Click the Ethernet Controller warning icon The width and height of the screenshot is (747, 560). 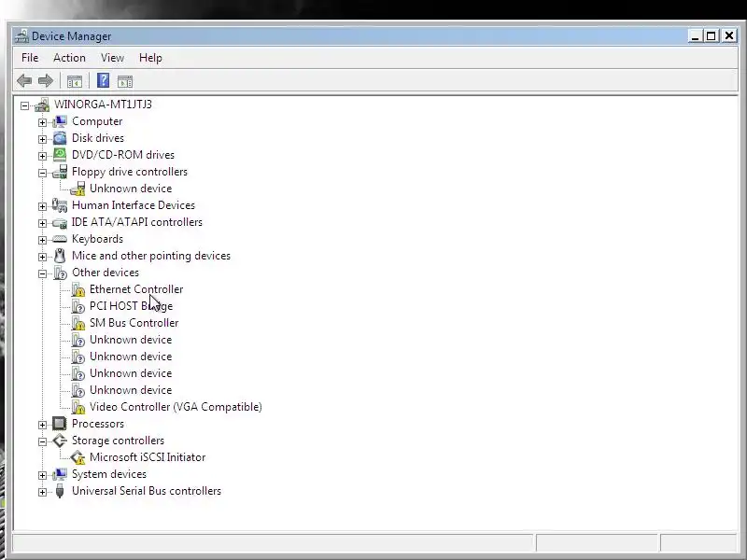[78, 289]
